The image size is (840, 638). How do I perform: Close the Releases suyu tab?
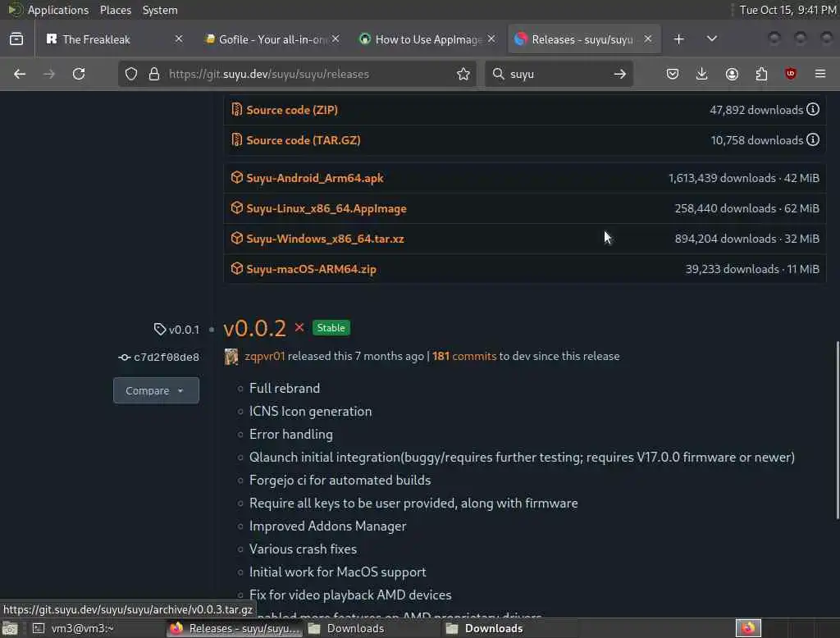(648, 39)
